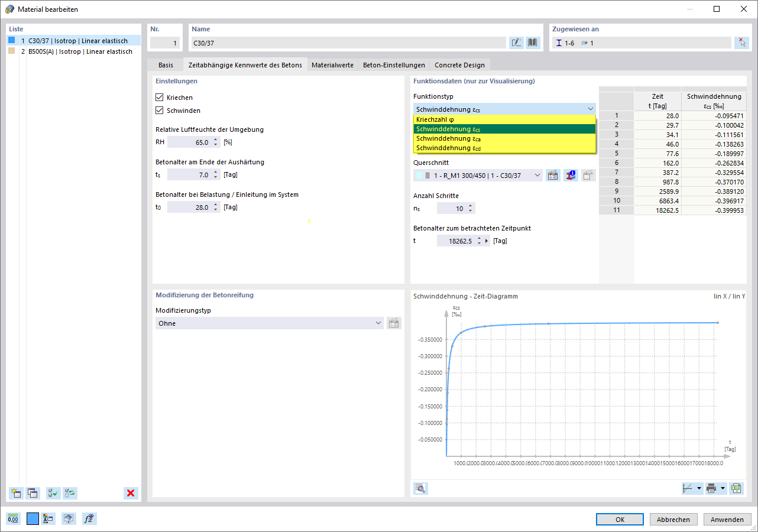This screenshot has height=532, width=758.
Task: Click the Zugewiesen an field
Action: [642, 43]
